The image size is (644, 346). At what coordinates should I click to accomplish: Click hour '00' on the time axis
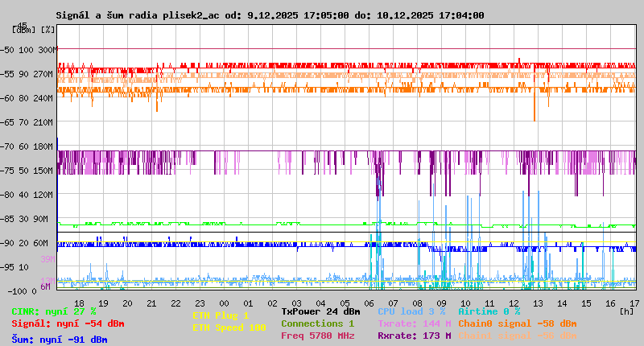coord(225,303)
